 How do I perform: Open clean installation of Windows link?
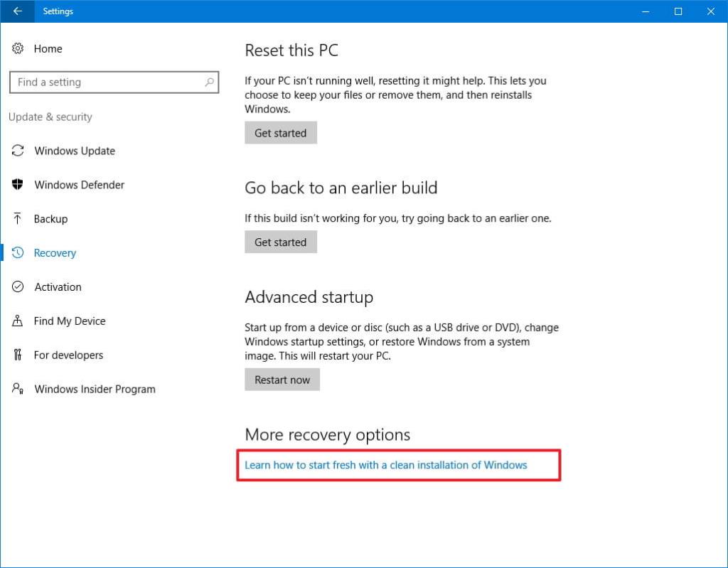(x=386, y=465)
